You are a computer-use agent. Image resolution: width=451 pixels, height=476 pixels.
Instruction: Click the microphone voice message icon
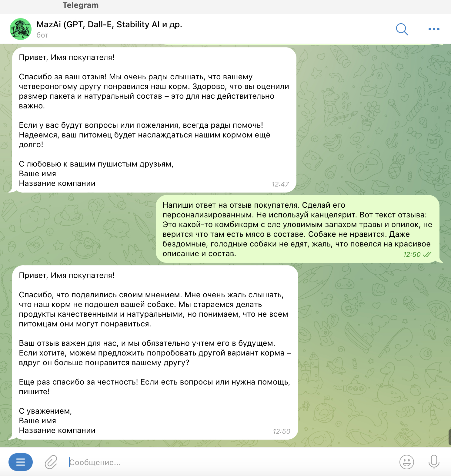434,462
